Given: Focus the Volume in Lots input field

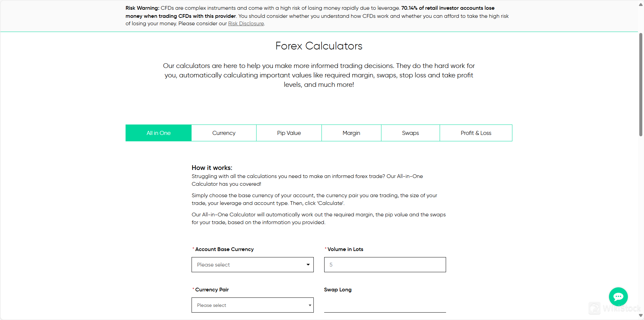Looking at the screenshot, I should [x=385, y=265].
